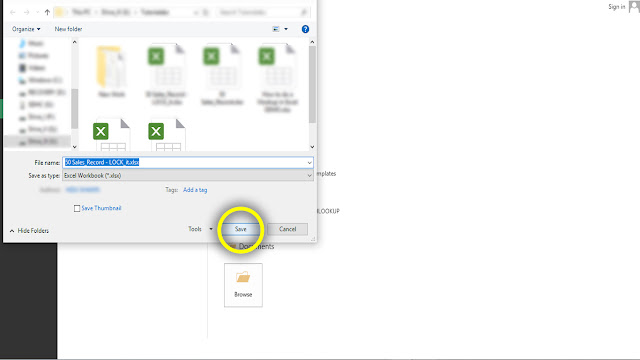Screen dimensions: 640x360
Task: Click the Cancel button
Action: 288,229
